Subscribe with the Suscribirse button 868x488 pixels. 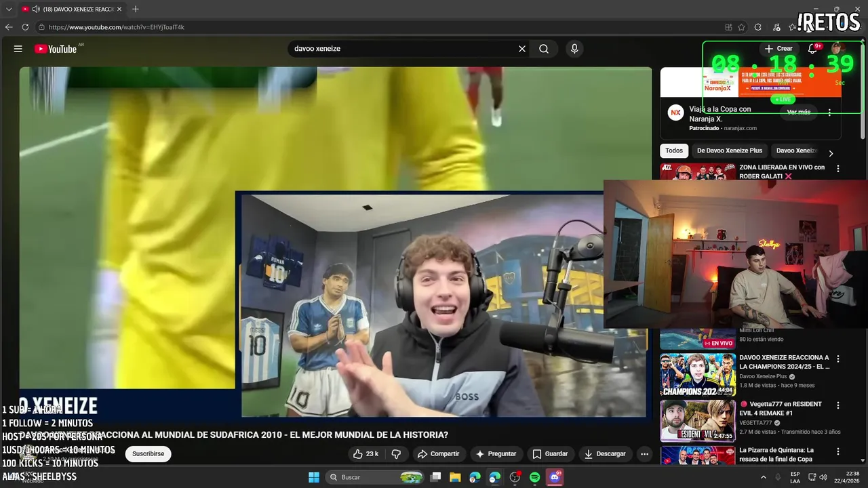coord(148,453)
